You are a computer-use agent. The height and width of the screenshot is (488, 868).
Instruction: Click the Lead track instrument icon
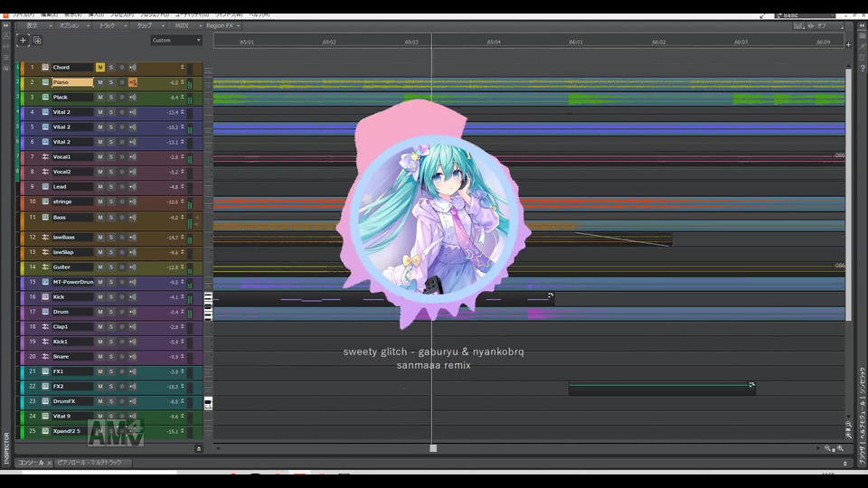(x=45, y=186)
